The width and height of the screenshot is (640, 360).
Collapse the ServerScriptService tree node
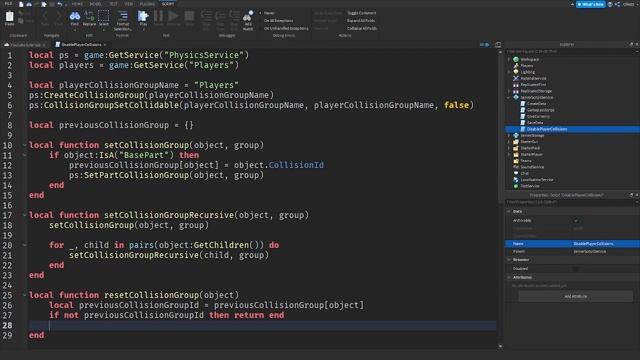pos(509,97)
